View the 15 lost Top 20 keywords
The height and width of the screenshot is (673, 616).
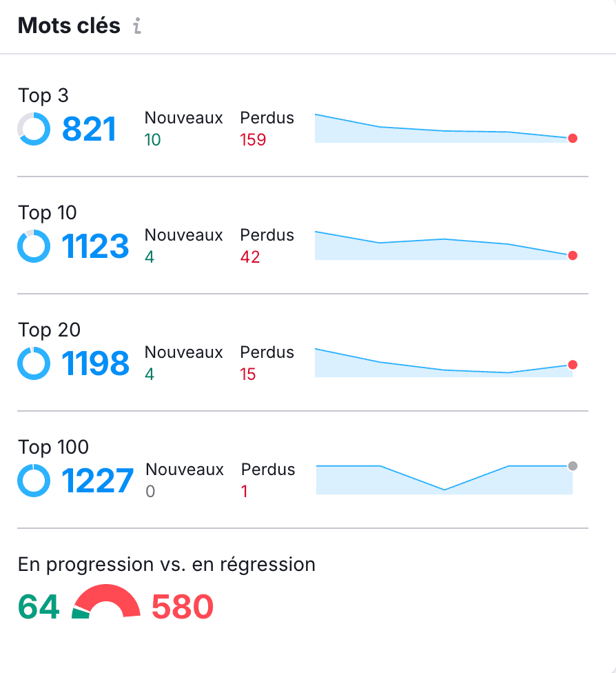click(248, 374)
